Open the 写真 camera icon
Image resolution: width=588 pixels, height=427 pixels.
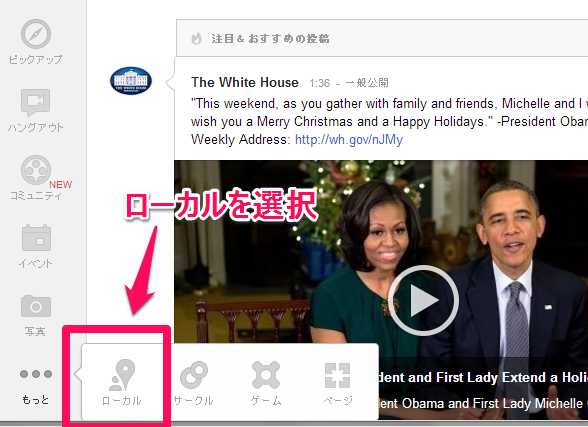click(x=36, y=306)
